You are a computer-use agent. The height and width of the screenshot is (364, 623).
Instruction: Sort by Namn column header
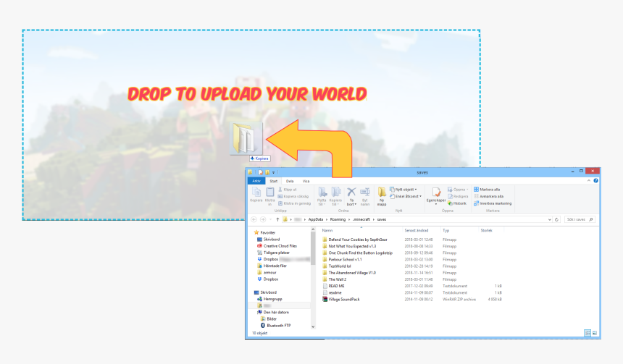point(327,230)
